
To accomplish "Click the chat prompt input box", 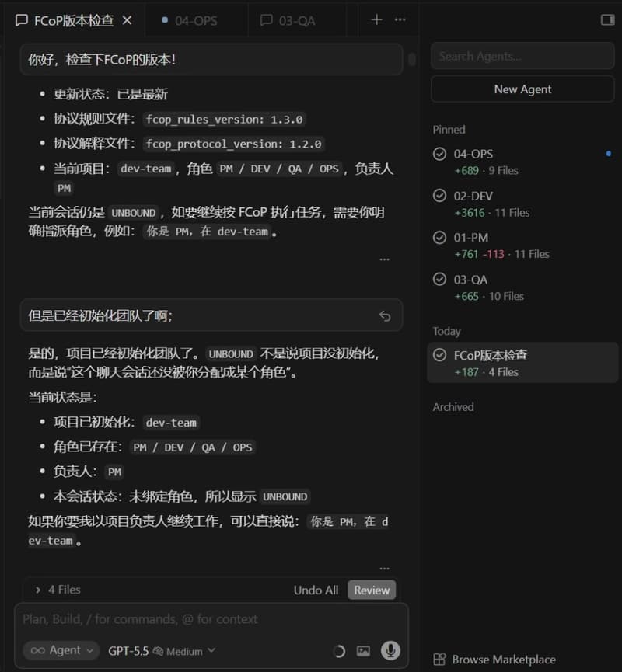I will point(210,619).
